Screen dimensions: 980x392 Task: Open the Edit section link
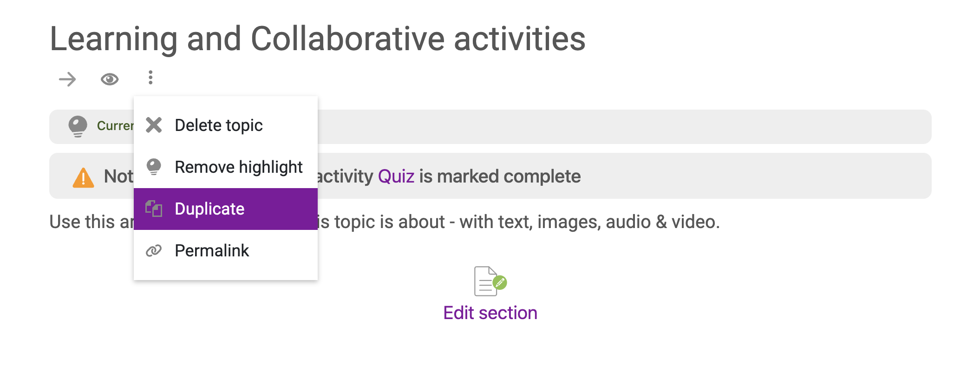pyautogui.click(x=490, y=313)
